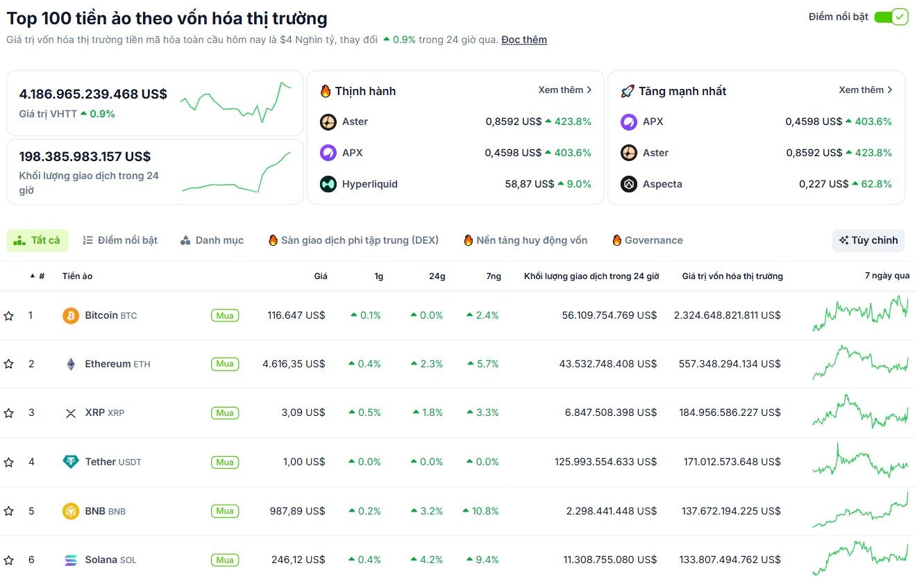Switch to the Danh mục tab

tap(212, 240)
